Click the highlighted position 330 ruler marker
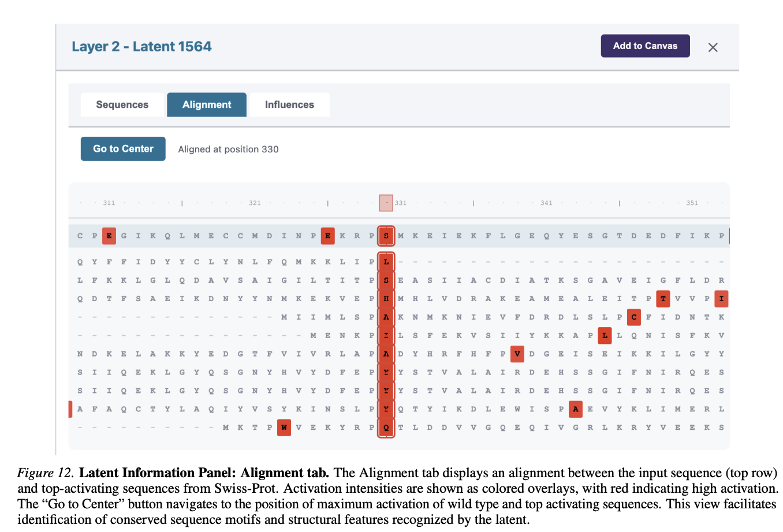This screenshot has height=532, width=783. coord(386,203)
